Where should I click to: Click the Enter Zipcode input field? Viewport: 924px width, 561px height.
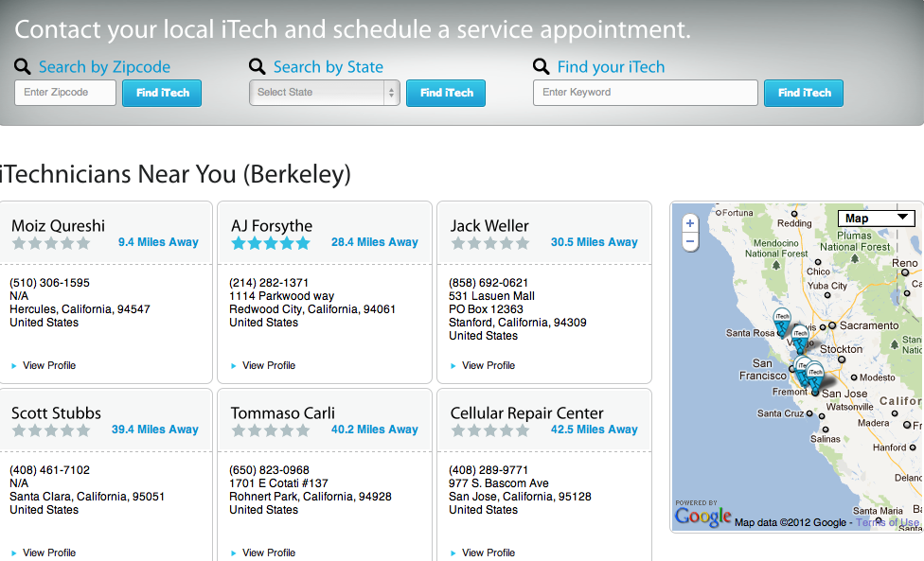65,93
